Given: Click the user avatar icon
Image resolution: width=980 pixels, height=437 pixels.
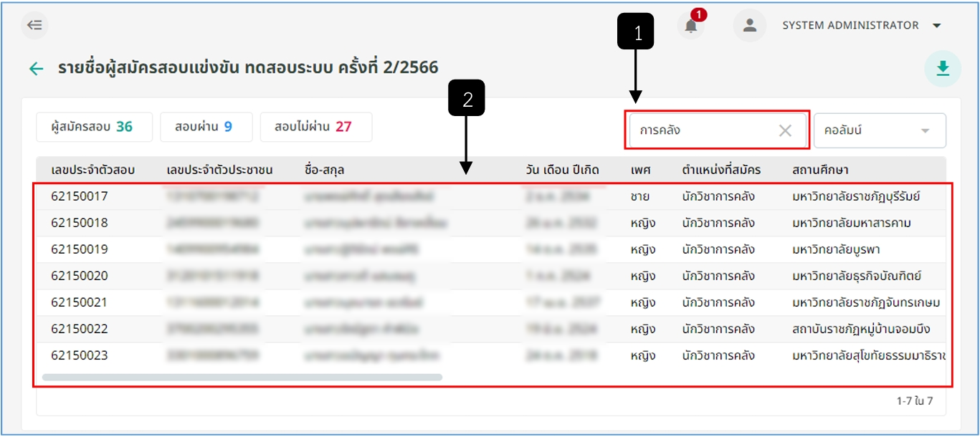Looking at the screenshot, I should coord(750,26).
